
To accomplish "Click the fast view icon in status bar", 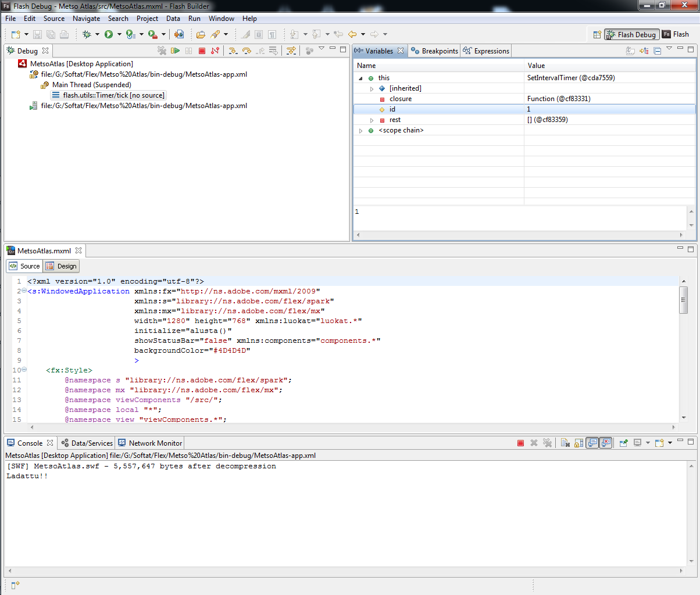I will tap(15, 585).
